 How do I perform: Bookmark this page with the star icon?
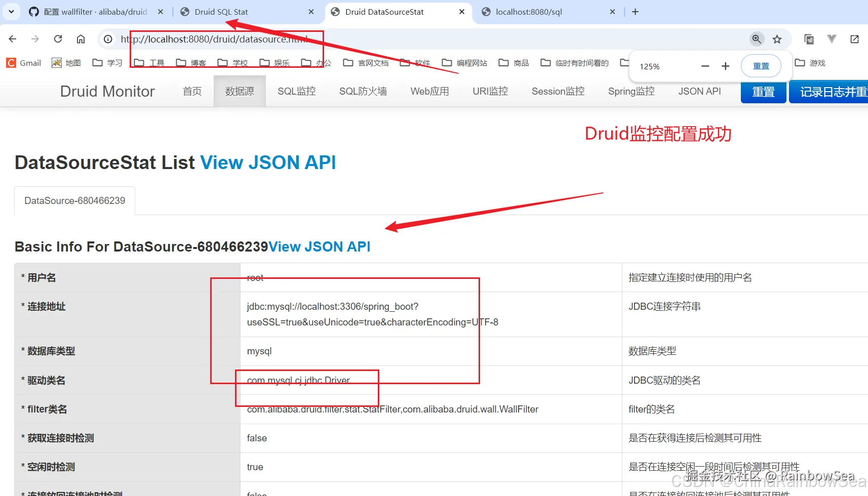[777, 39]
